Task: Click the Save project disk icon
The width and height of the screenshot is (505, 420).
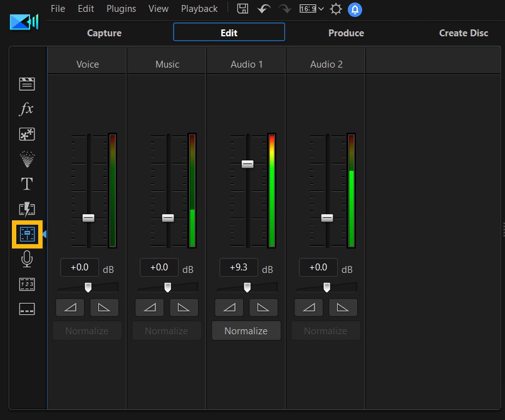Action: [x=243, y=9]
